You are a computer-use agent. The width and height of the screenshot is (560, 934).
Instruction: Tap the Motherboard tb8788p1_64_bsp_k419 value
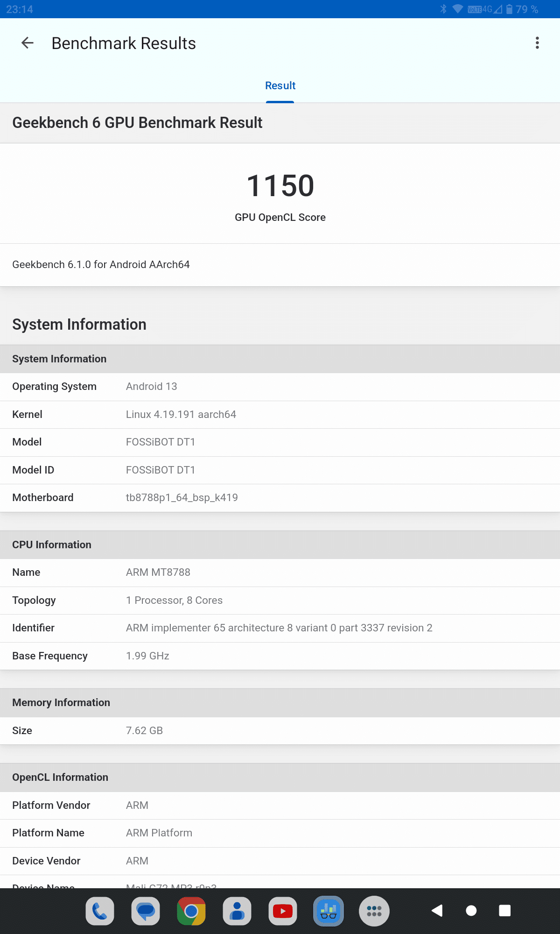[x=182, y=498]
